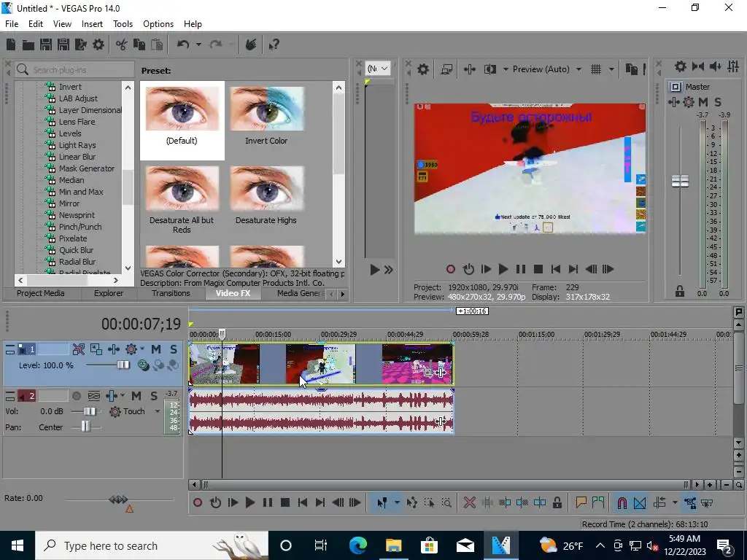Toggle Master bus mute M button
This screenshot has height=560, width=747.
tap(703, 101)
